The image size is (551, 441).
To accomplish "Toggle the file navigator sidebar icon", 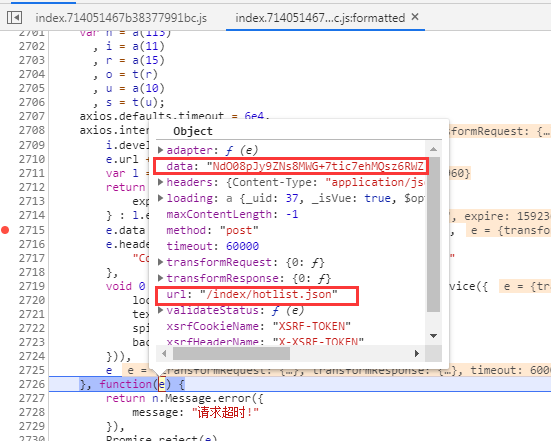I will click(x=14, y=17).
